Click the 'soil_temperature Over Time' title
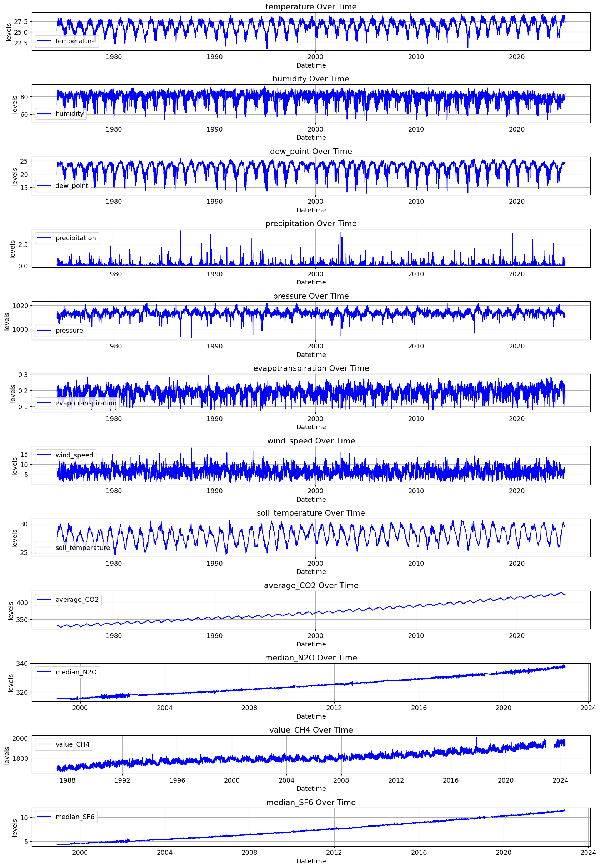600x868 pixels. pos(310,514)
